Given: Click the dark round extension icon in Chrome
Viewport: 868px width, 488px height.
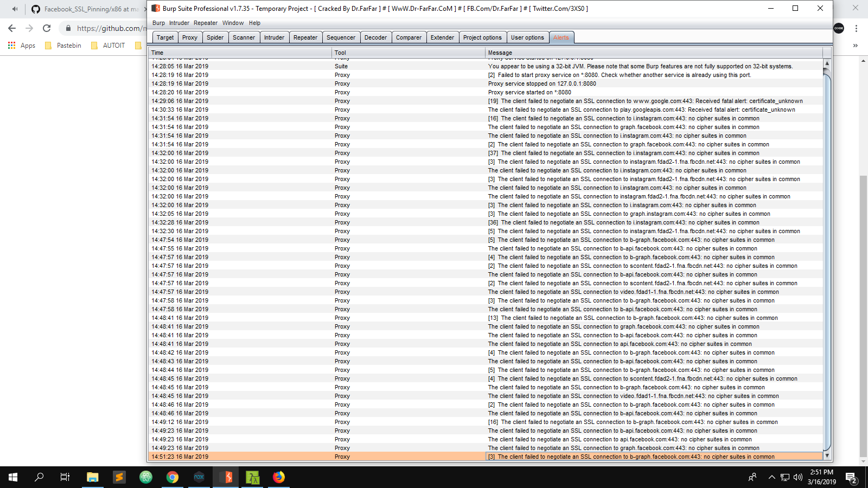Looking at the screenshot, I should (839, 28).
